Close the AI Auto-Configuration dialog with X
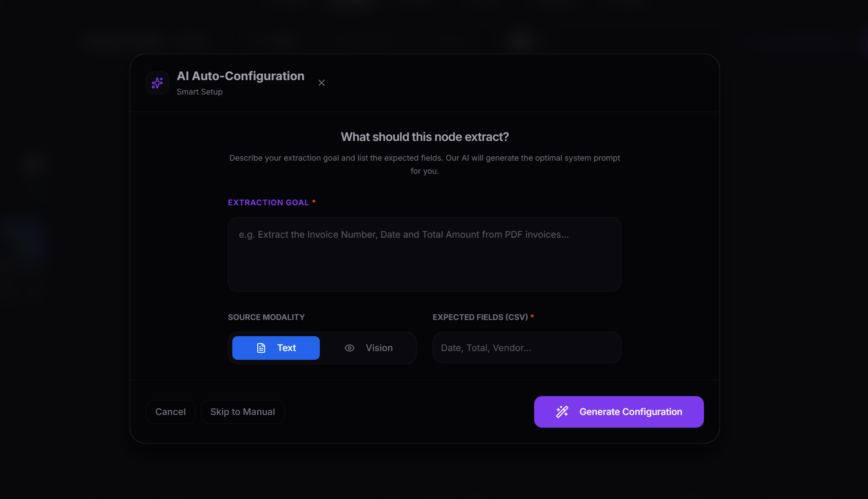 [322, 83]
